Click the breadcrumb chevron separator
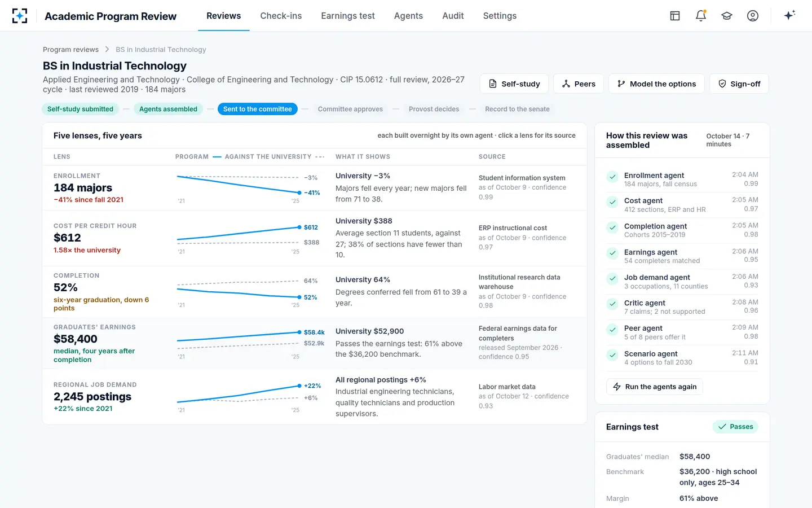Screen dimensions: 812x508 [107, 50]
